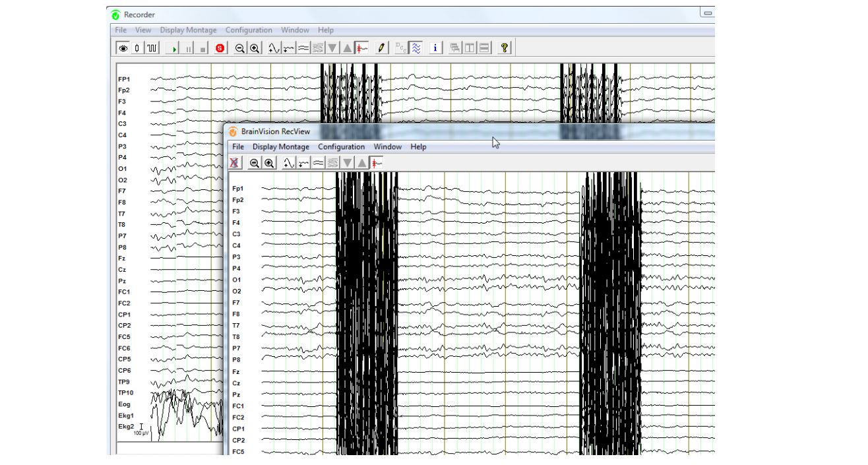
Task: Zoom out the time axis in Recorder toolbar
Action: (240, 48)
